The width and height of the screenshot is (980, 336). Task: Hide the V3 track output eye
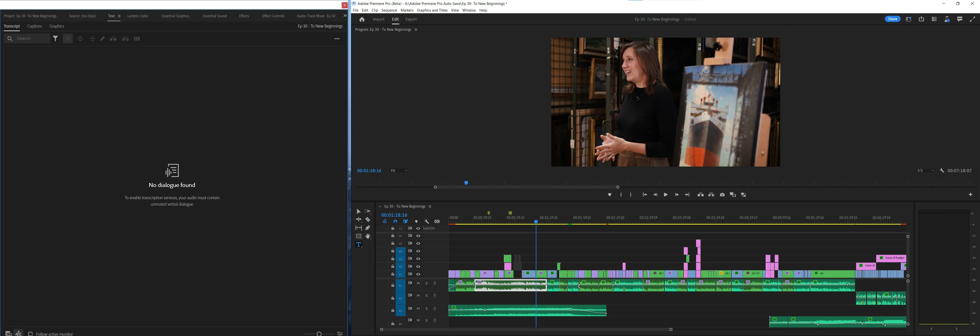point(418,259)
